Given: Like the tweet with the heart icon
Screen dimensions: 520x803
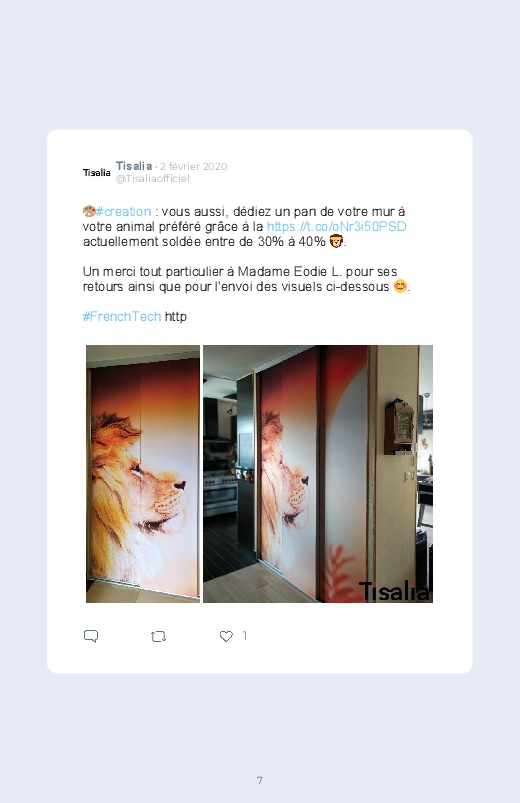Looking at the screenshot, I should coord(226,636).
